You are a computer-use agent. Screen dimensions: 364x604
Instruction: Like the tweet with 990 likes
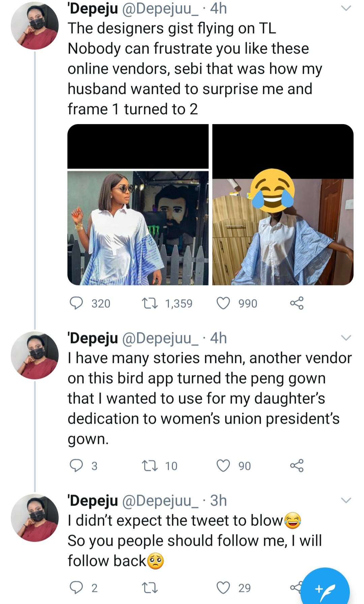coord(223,303)
